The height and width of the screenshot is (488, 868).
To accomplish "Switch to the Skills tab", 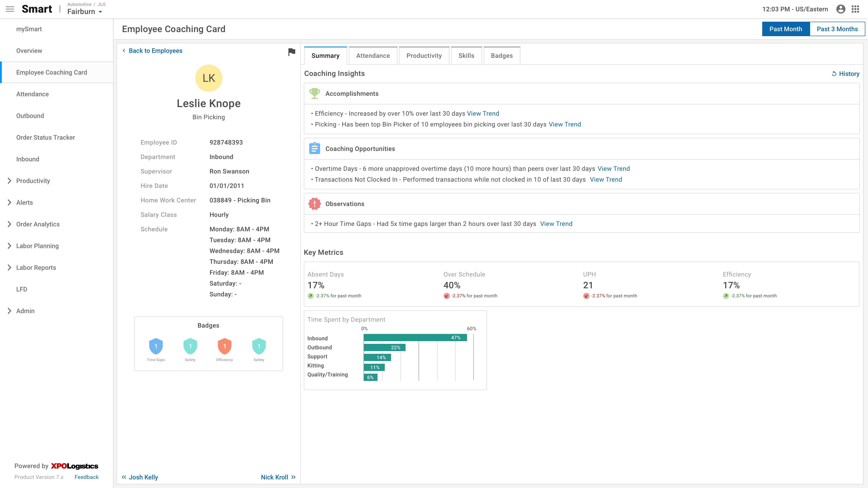I will (466, 56).
